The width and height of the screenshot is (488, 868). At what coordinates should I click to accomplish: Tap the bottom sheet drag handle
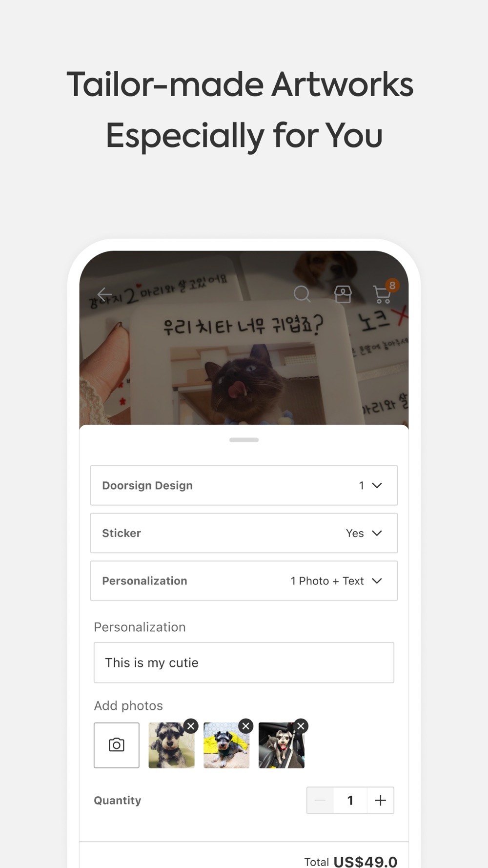(x=244, y=440)
